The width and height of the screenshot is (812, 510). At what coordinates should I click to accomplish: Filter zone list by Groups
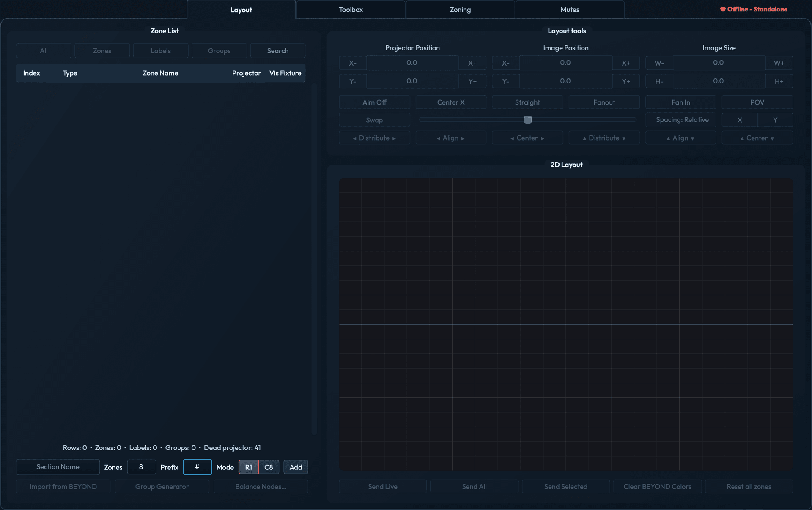point(219,51)
